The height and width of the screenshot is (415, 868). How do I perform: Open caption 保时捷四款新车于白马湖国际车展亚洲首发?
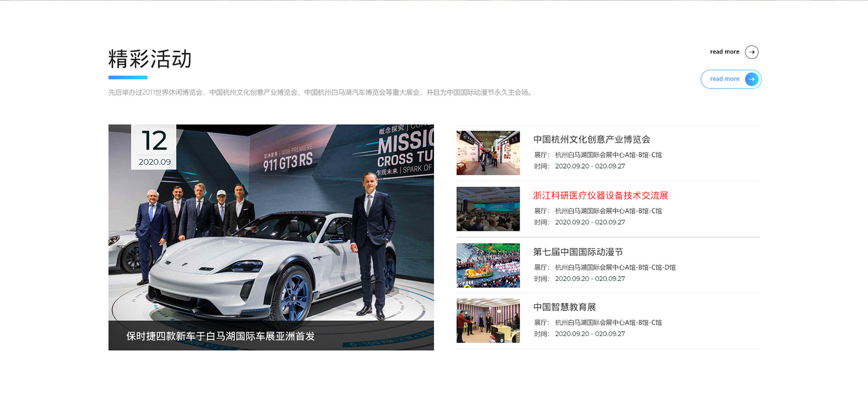tap(220, 336)
